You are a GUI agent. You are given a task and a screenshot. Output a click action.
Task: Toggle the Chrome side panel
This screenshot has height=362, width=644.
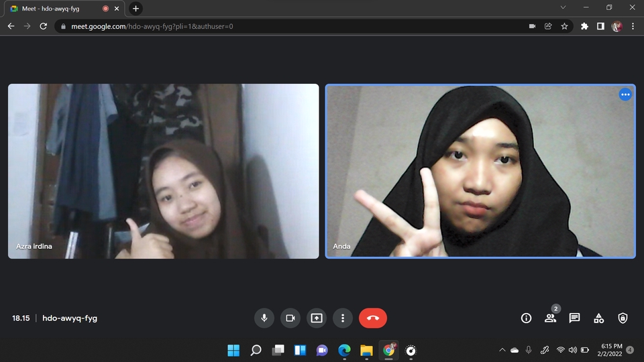600,26
